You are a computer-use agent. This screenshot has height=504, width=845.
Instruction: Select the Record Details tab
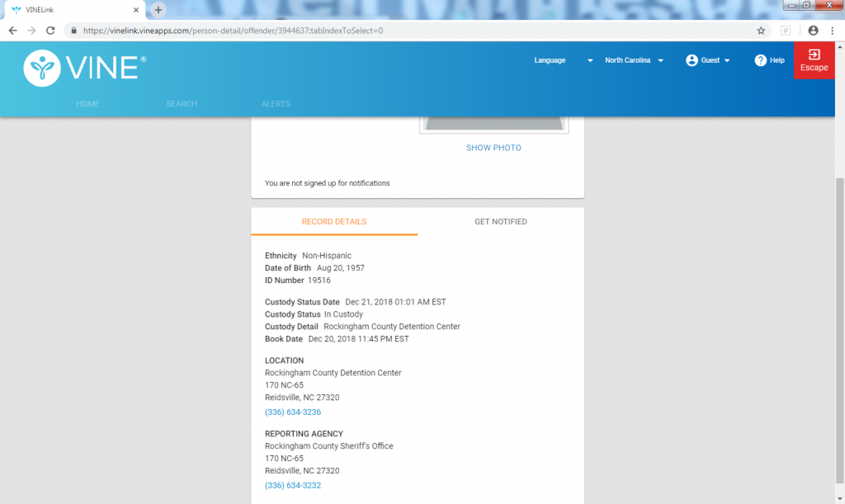click(333, 222)
